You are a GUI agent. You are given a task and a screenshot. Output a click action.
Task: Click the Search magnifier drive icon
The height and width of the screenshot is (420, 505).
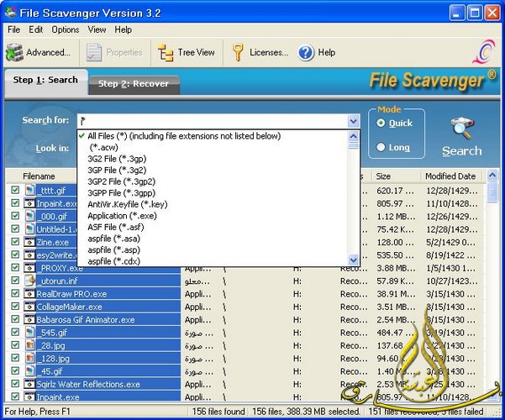(462, 128)
